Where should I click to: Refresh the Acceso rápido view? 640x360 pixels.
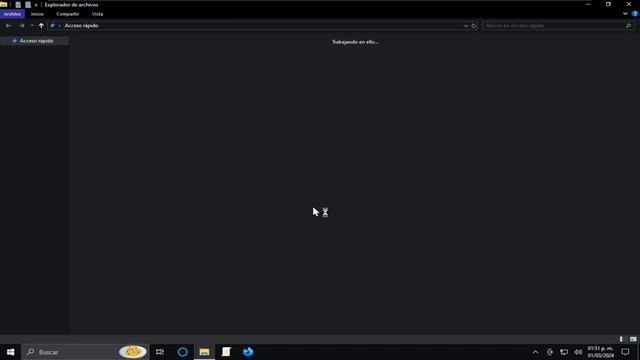pos(474,26)
